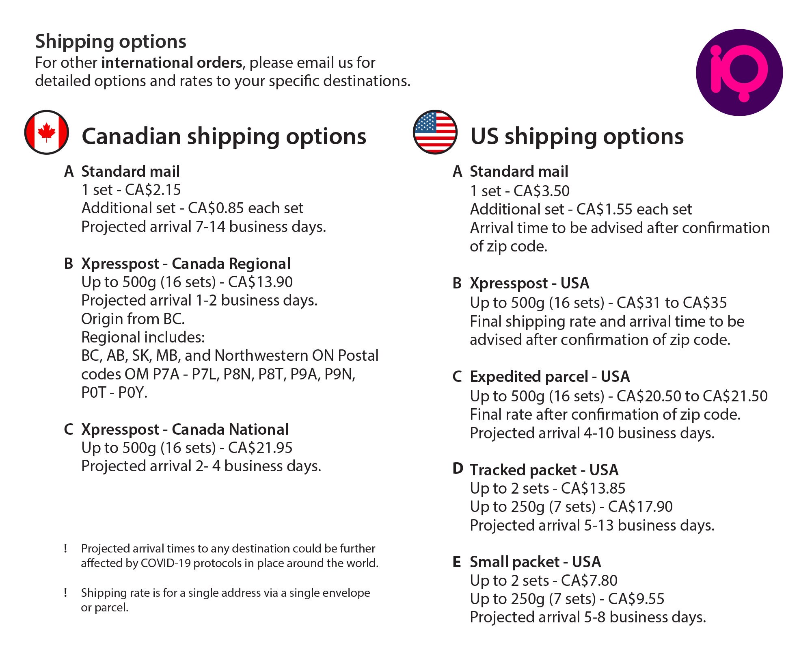Select the Shipping options title
This screenshot has height=650, width=812.
point(110,42)
